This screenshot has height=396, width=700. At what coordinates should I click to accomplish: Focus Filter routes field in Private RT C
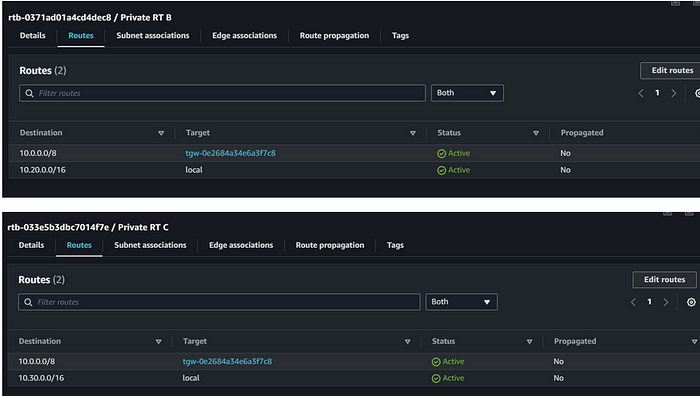coord(219,302)
